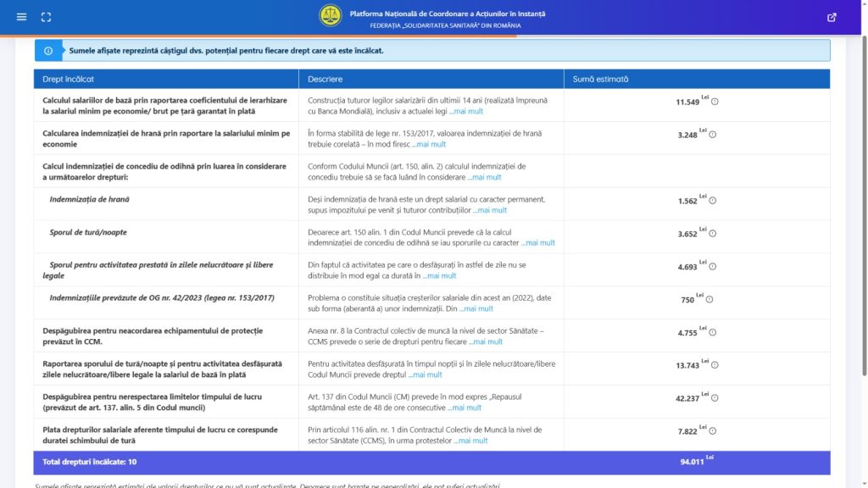Click the info icon in blue notice banner
The height and width of the screenshot is (488, 868).
pyautogui.click(x=48, y=51)
